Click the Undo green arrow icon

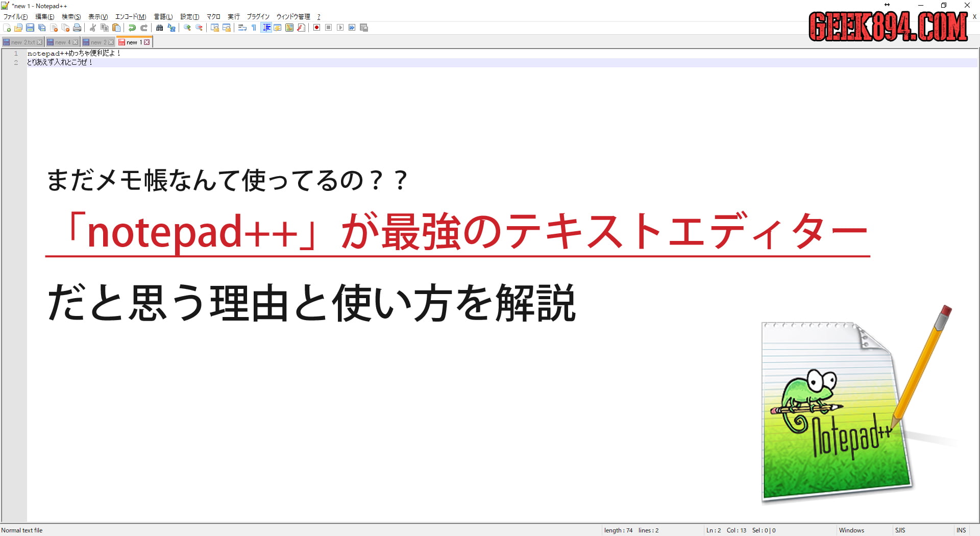coord(132,28)
